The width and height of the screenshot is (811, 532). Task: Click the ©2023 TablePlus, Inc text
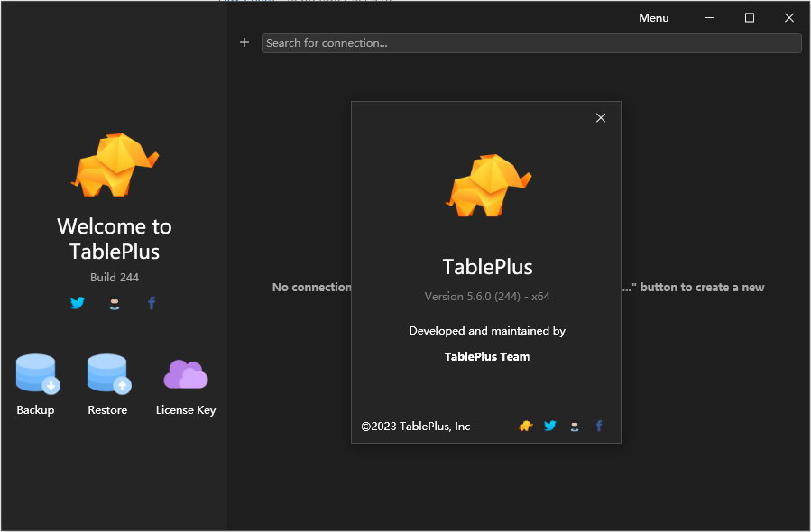[415, 426]
